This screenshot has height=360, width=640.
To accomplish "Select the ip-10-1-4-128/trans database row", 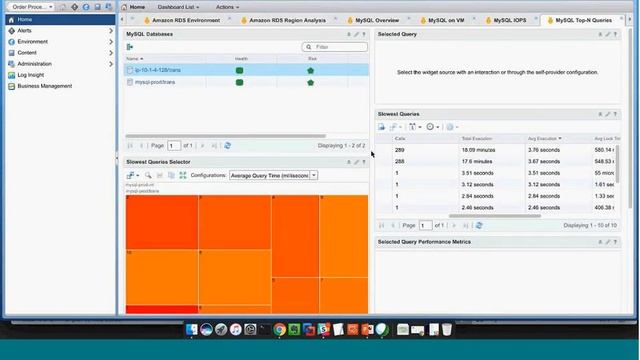I will click(x=246, y=70).
